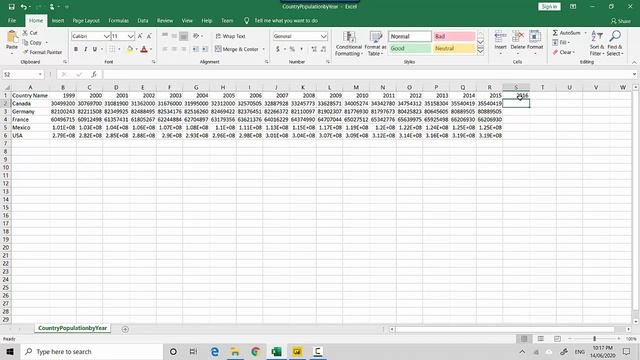Click Find & Select magnifier icon

(615, 37)
